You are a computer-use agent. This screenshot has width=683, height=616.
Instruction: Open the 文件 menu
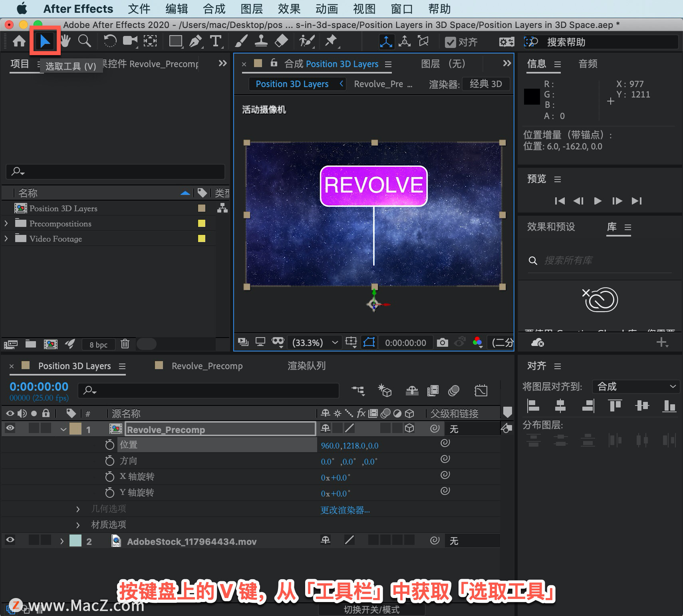click(x=139, y=9)
